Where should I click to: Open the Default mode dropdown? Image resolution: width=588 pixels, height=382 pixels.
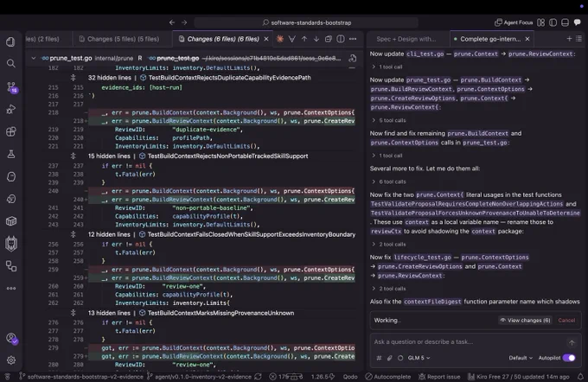point(521,358)
